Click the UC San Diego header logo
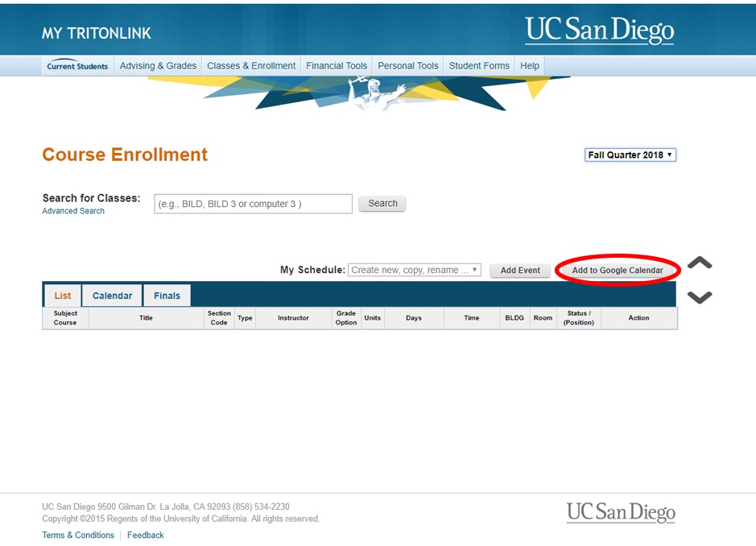Screen dimensions: 756x546 point(599,29)
